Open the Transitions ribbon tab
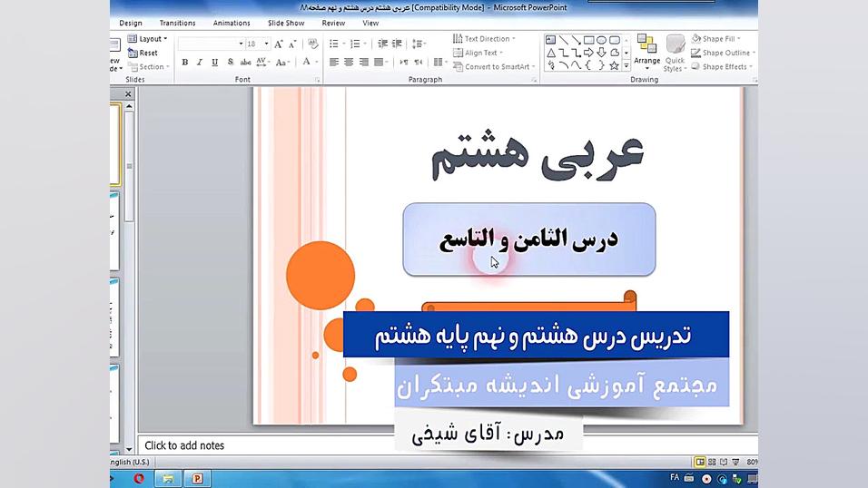Viewport: 868px width, 488px height. pos(177,24)
